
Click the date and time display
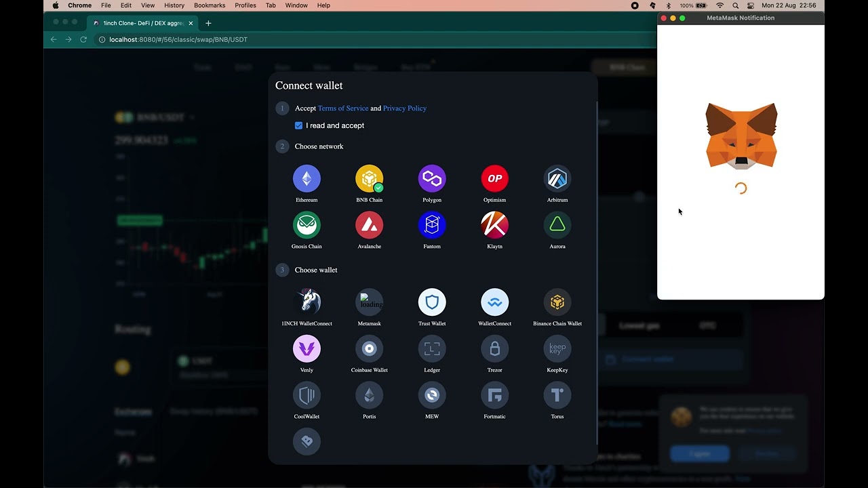point(789,5)
